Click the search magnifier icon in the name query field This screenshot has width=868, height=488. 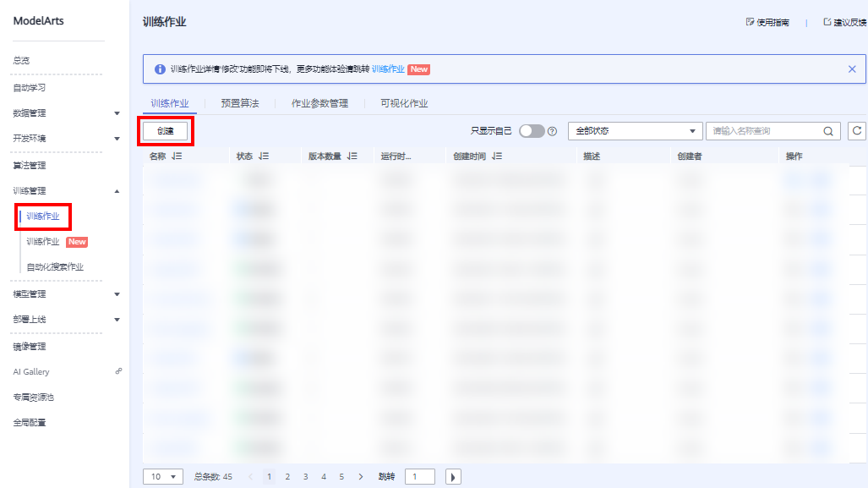tap(828, 131)
